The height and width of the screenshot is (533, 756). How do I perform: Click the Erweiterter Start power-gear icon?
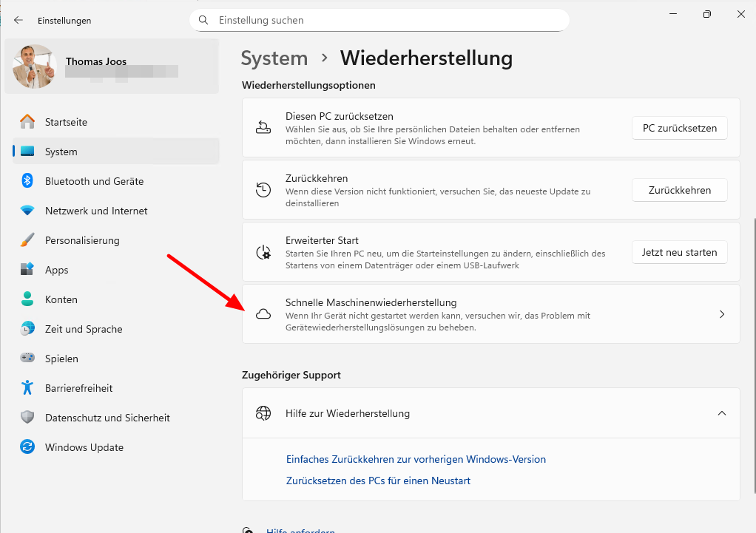[x=263, y=252]
